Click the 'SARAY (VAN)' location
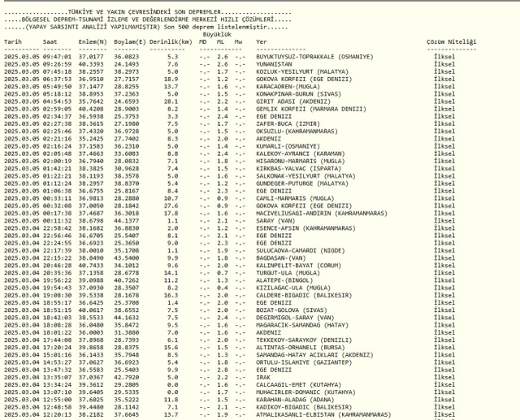This screenshot has height=420, width=520. pos(275,221)
